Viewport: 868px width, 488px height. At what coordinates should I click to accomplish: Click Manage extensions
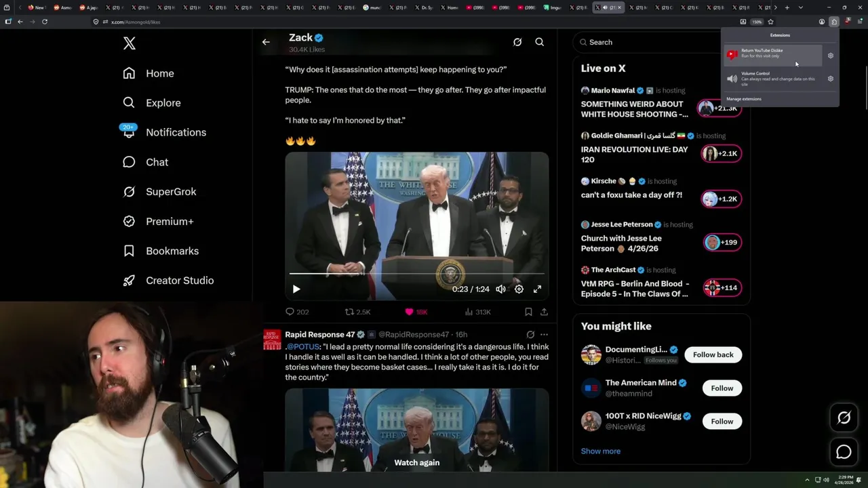pyautogui.click(x=744, y=99)
